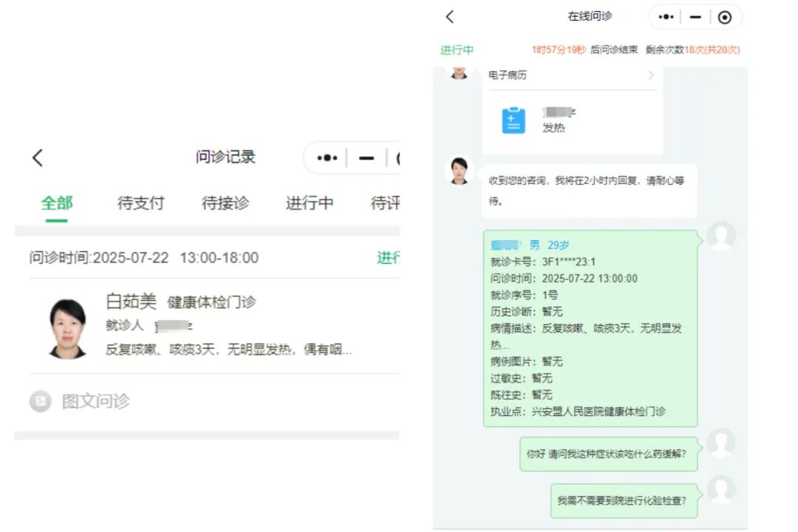Open the green patient info card
This screenshot has height=532, width=798.
pyautogui.click(x=590, y=328)
